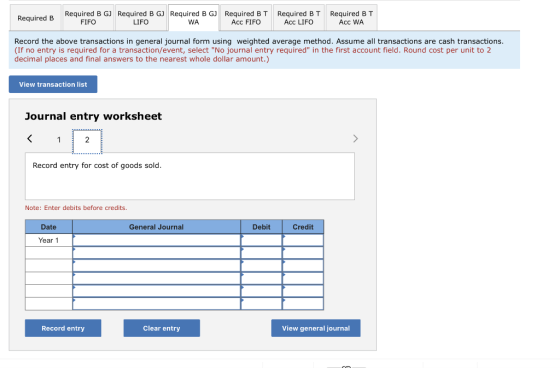Click the second row Credit field
The image size is (560, 368).
click(x=303, y=253)
